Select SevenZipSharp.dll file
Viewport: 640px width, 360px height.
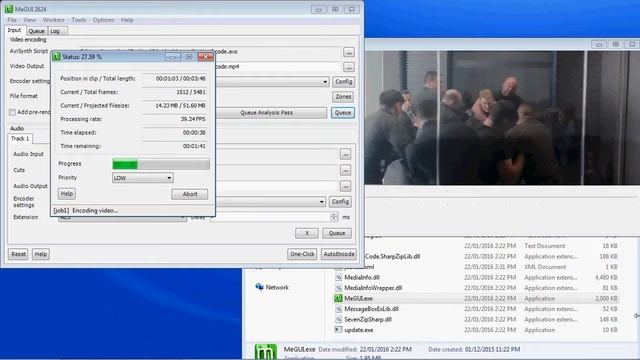(368, 320)
